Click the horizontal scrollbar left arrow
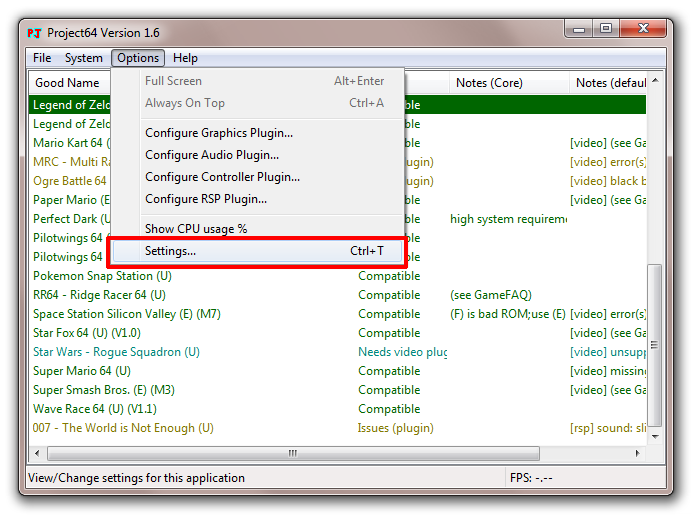The image size is (694, 515). point(37,454)
